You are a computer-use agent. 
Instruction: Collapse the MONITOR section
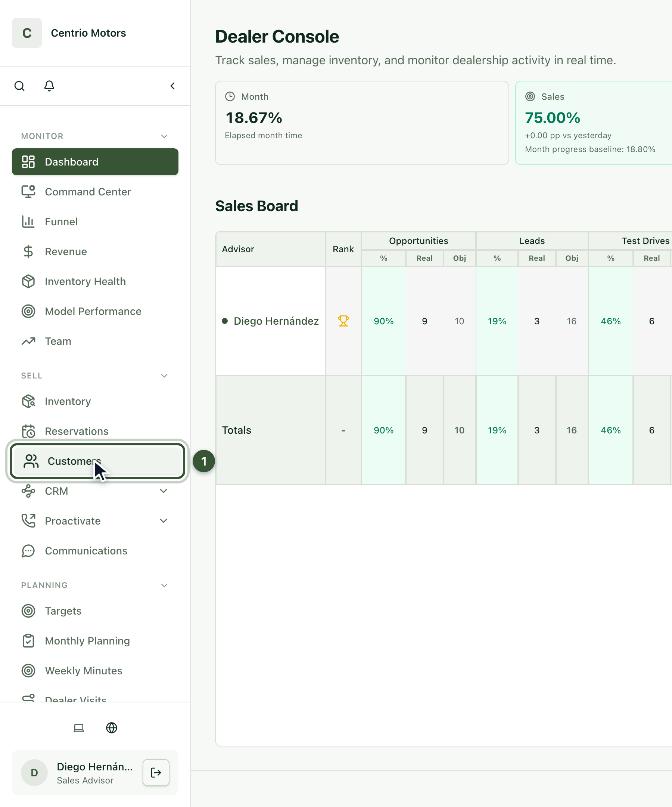164,136
